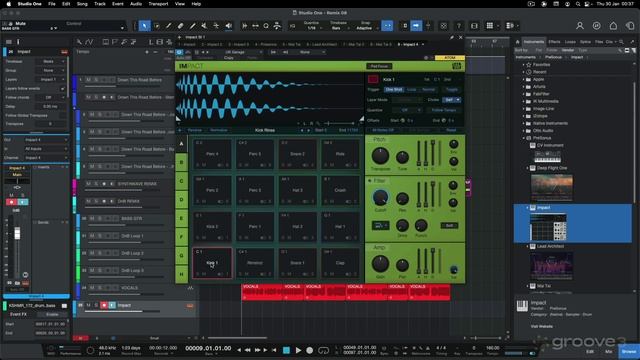This screenshot has width=640, height=360.
Task: Click the Kick 1 red color swatch
Action: coord(373,79)
